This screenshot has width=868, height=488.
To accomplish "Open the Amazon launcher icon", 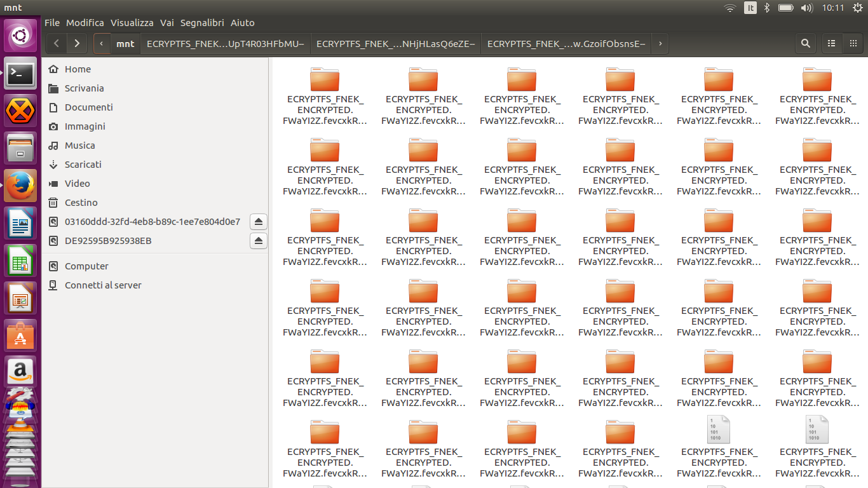I will [x=20, y=371].
